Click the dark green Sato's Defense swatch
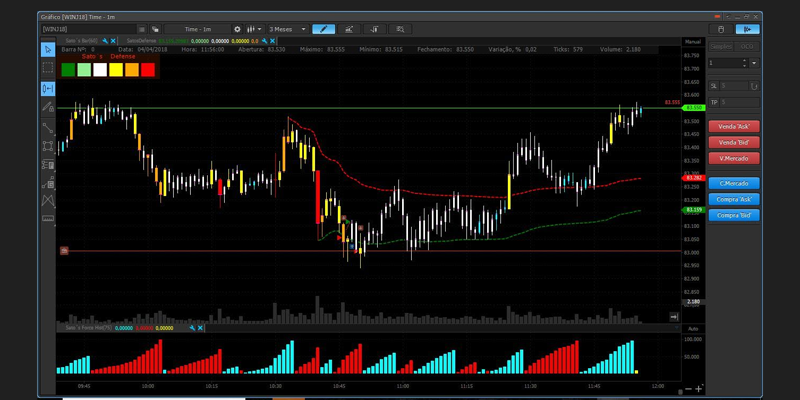 [68, 69]
